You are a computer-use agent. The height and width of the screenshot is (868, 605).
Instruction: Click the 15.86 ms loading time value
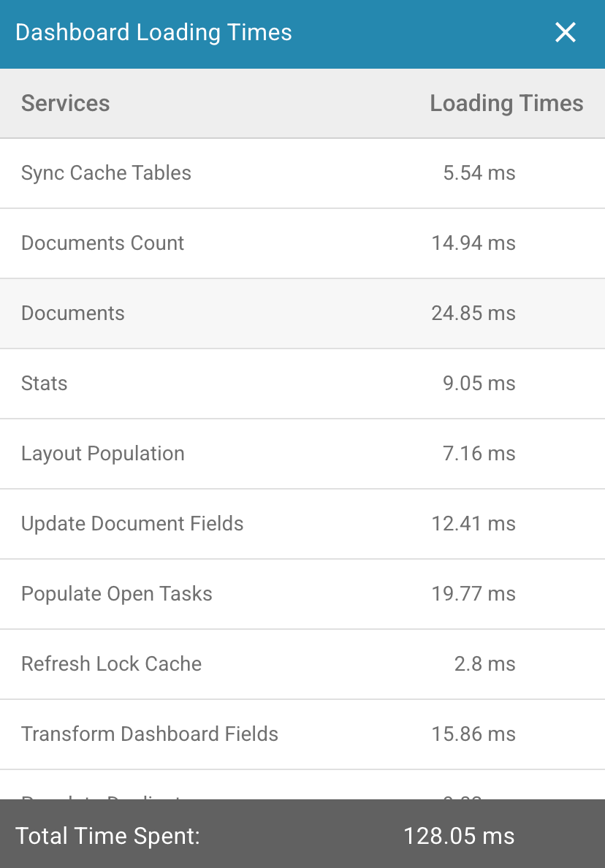click(473, 734)
